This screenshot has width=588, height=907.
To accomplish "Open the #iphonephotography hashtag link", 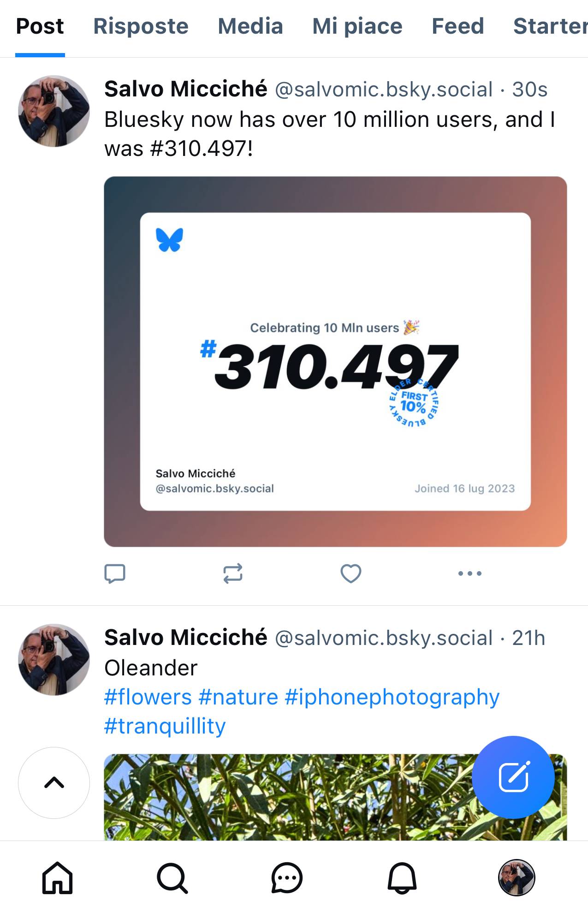I will click(392, 697).
